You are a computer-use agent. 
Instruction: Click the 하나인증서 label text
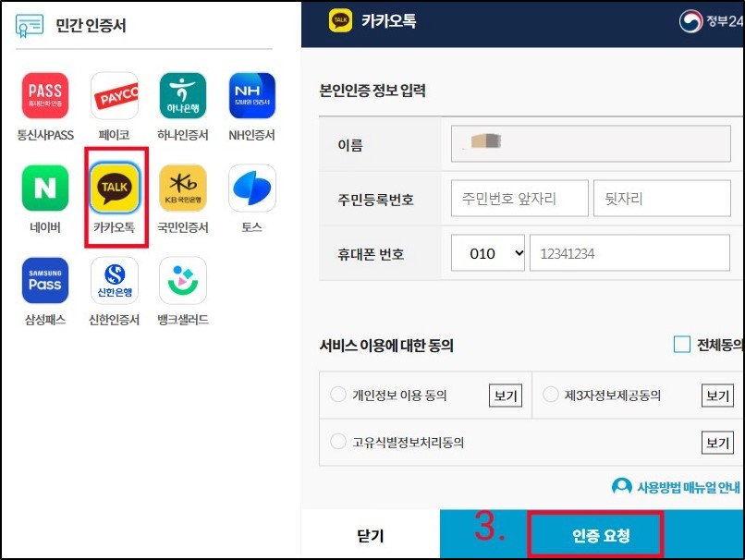pyautogui.click(x=183, y=135)
